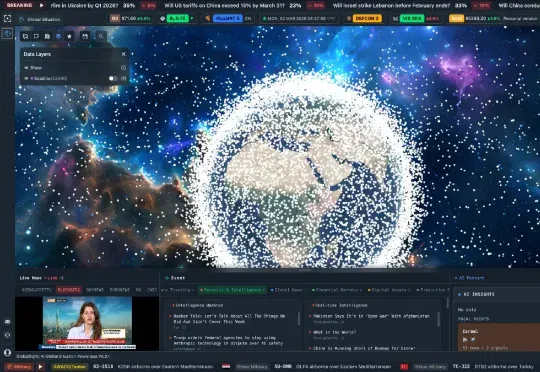Open 'What in the World?' article
This screenshot has height=372, width=540.
tap(334, 333)
